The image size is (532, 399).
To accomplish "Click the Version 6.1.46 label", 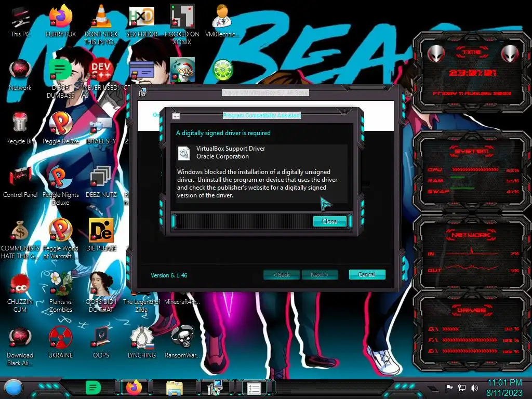I will click(x=169, y=275).
